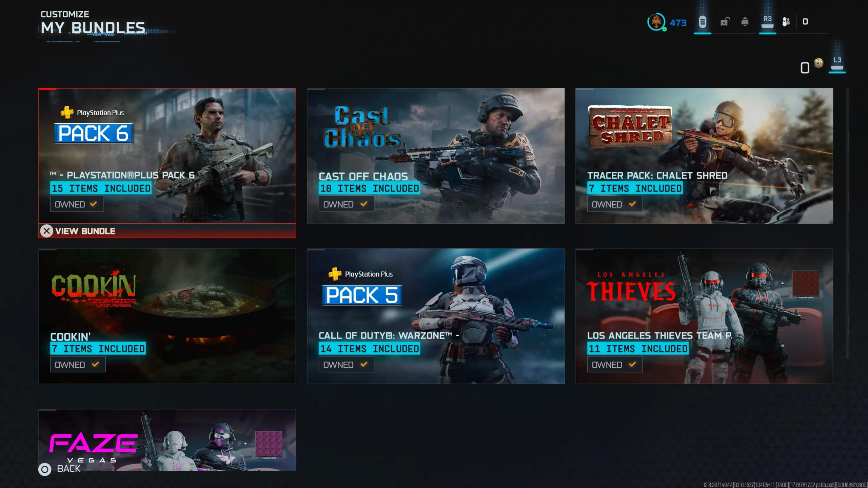Click the "™ - PLAYSTATION®PLUS PACK 6" title

122,175
